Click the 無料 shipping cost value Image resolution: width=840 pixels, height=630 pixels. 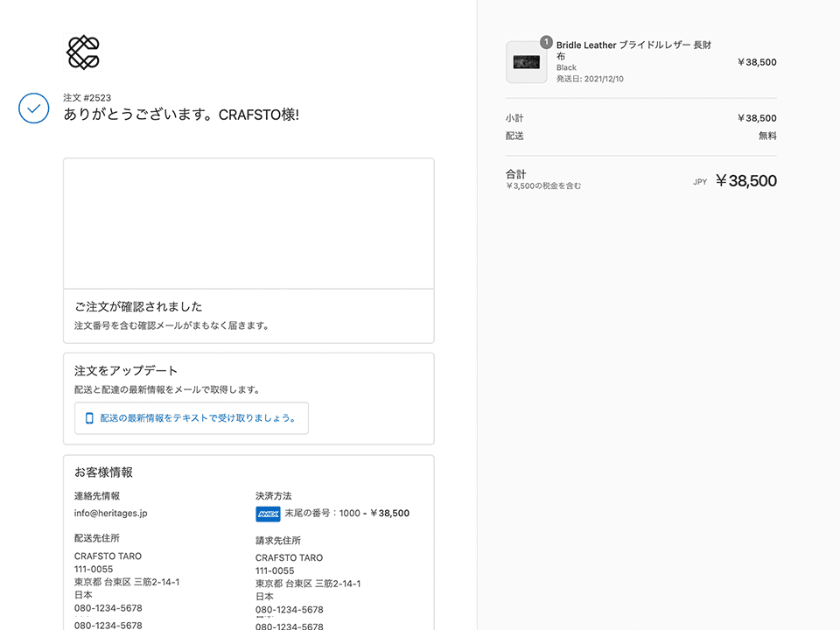766,136
